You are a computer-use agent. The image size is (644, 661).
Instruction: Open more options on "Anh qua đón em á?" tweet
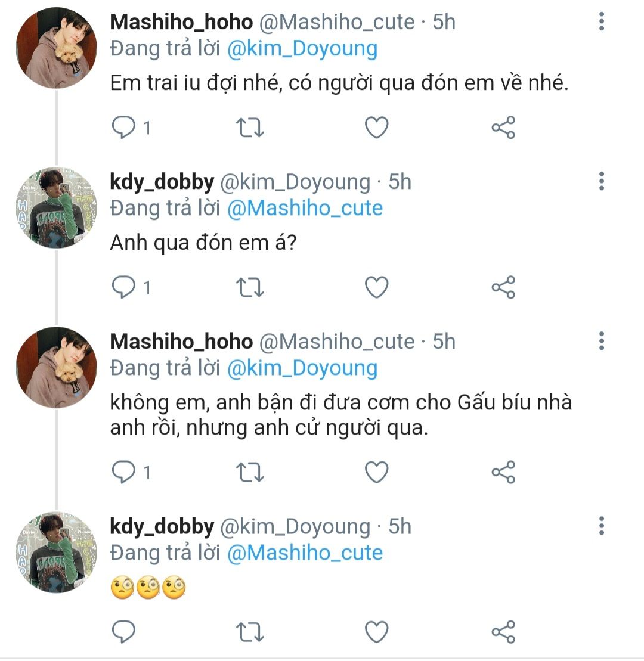pyautogui.click(x=602, y=181)
